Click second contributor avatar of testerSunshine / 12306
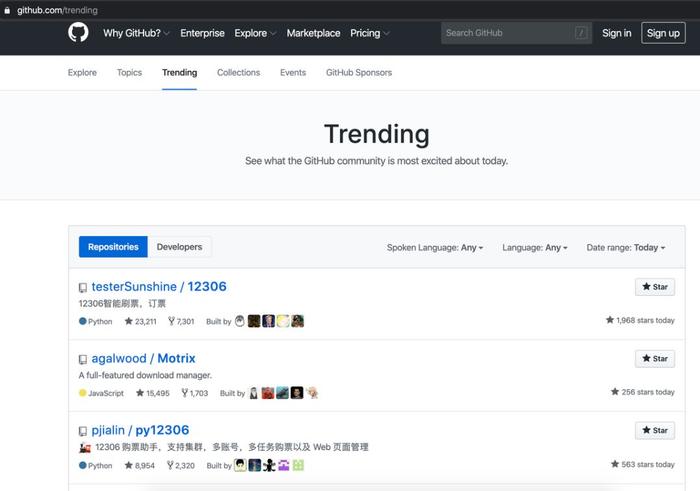The width and height of the screenshot is (700, 491). [x=254, y=321]
